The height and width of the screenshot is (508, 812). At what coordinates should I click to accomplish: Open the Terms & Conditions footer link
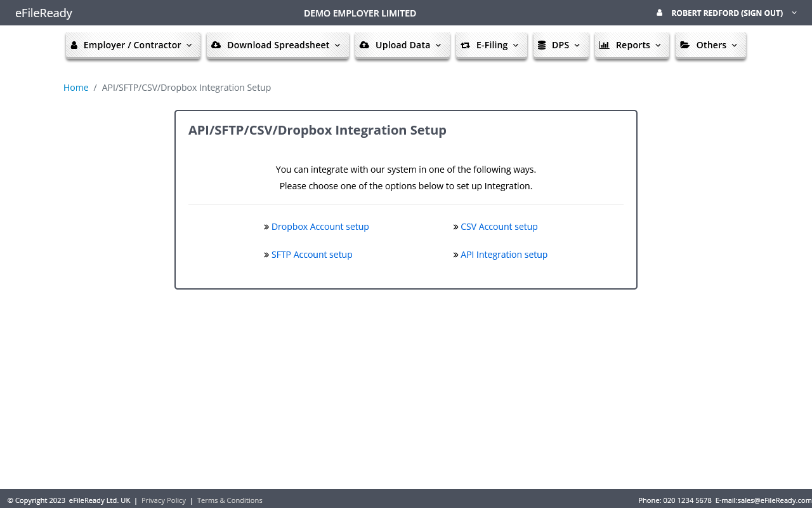click(230, 500)
